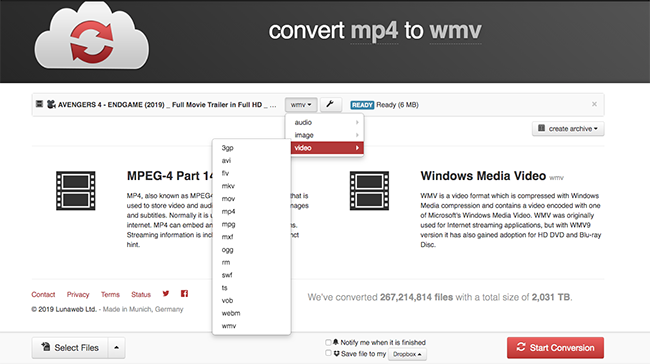Image resolution: width=650 pixels, height=364 pixels.
Task: Click the film icon before filename
Action: pyautogui.click(x=39, y=104)
